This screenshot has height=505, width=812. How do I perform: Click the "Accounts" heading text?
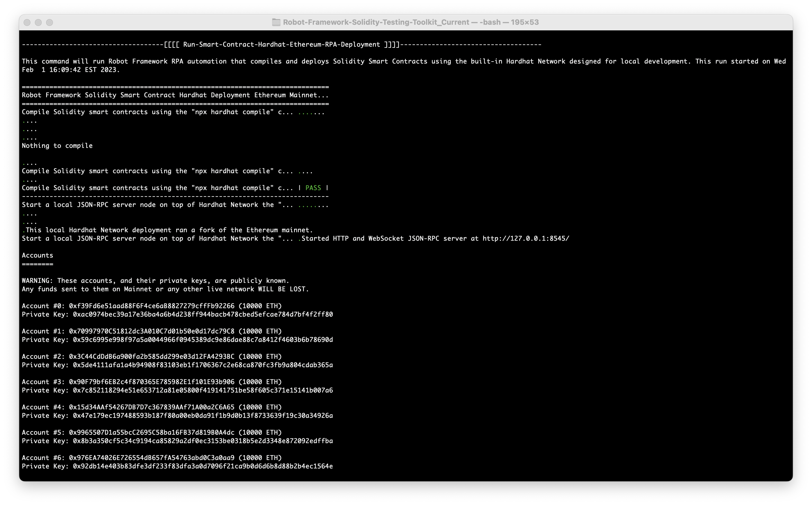(37, 256)
